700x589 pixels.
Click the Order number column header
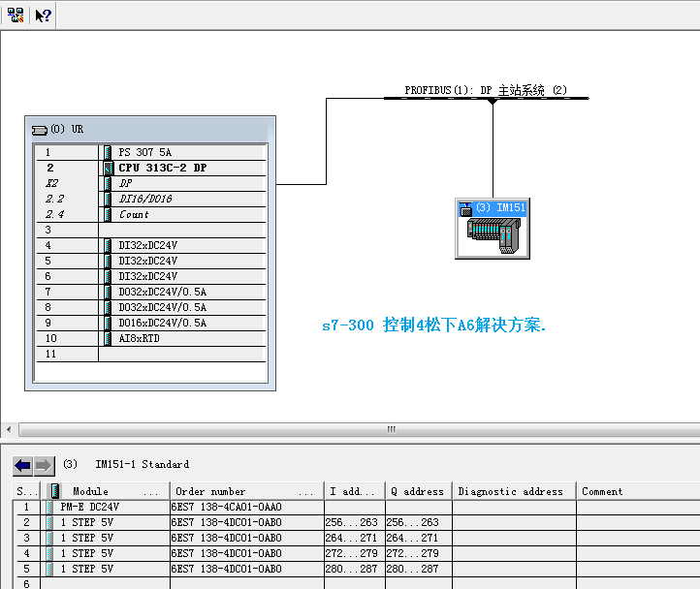click(x=242, y=491)
